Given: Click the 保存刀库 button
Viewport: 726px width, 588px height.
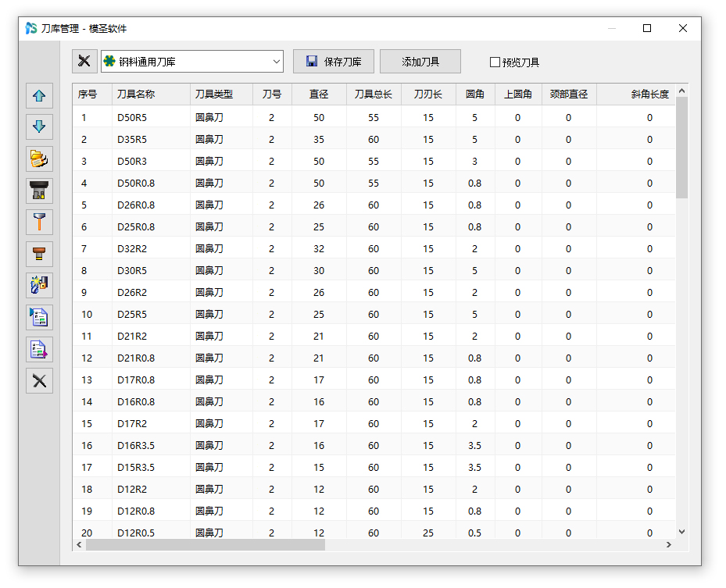Looking at the screenshot, I should 334,62.
